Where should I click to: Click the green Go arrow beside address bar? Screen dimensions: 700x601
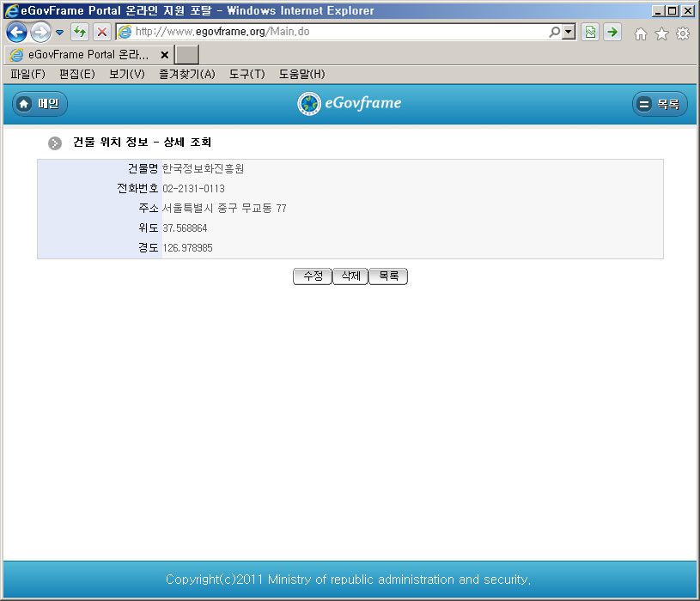coord(612,33)
